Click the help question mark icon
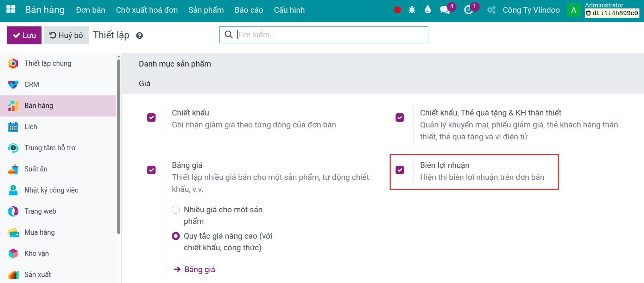The width and height of the screenshot is (644, 283). tap(139, 36)
